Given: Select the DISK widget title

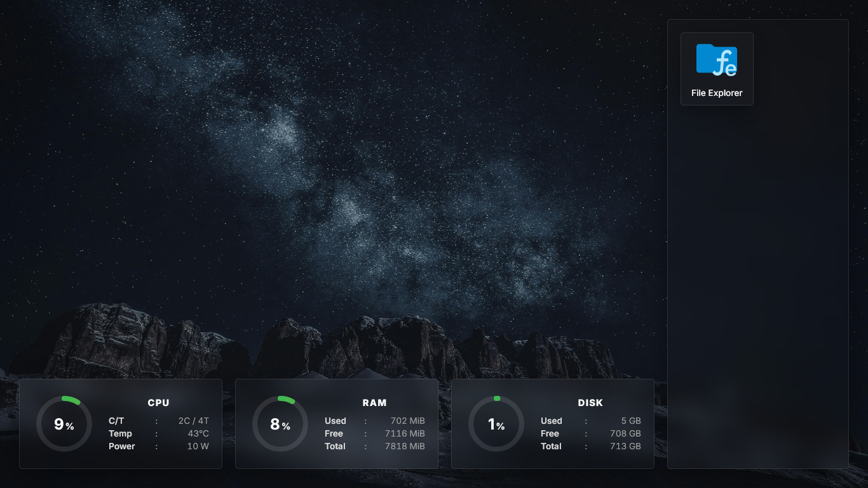Looking at the screenshot, I should pos(591,403).
